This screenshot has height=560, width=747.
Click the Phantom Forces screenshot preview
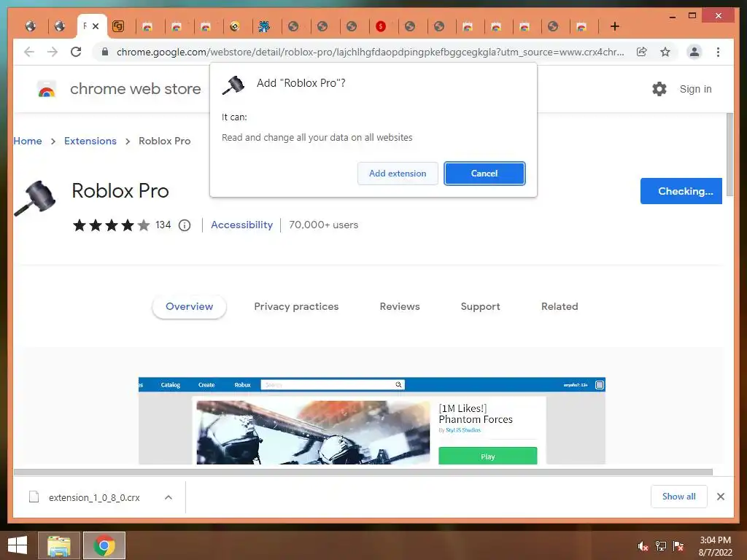point(372,421)
